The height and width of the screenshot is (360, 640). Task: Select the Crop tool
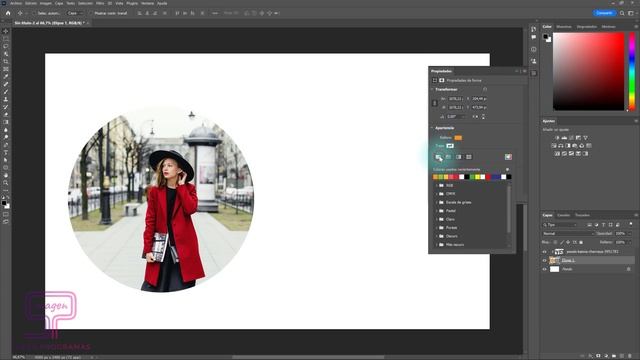pyautogui.click(x=6, y=61)
